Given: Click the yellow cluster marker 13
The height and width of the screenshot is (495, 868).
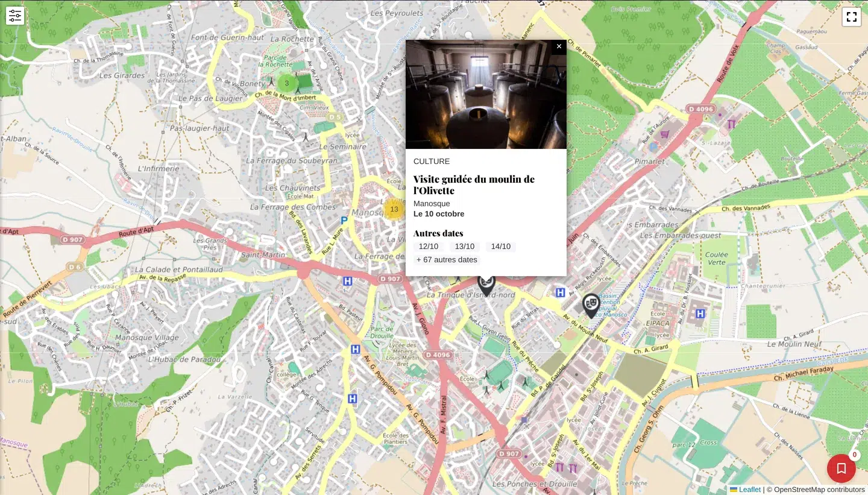Looking at the screenshot, I should (394, 209).
